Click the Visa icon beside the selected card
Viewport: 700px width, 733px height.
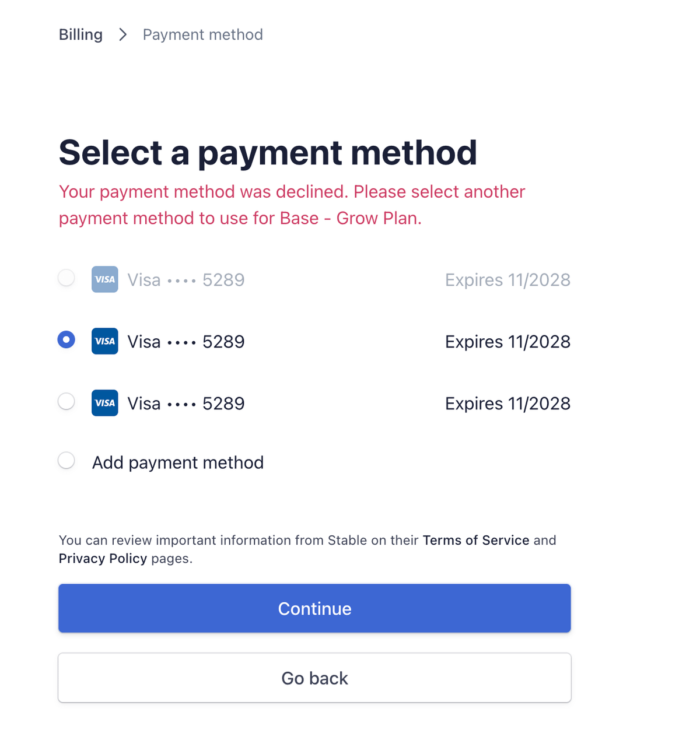coord(104,341)
